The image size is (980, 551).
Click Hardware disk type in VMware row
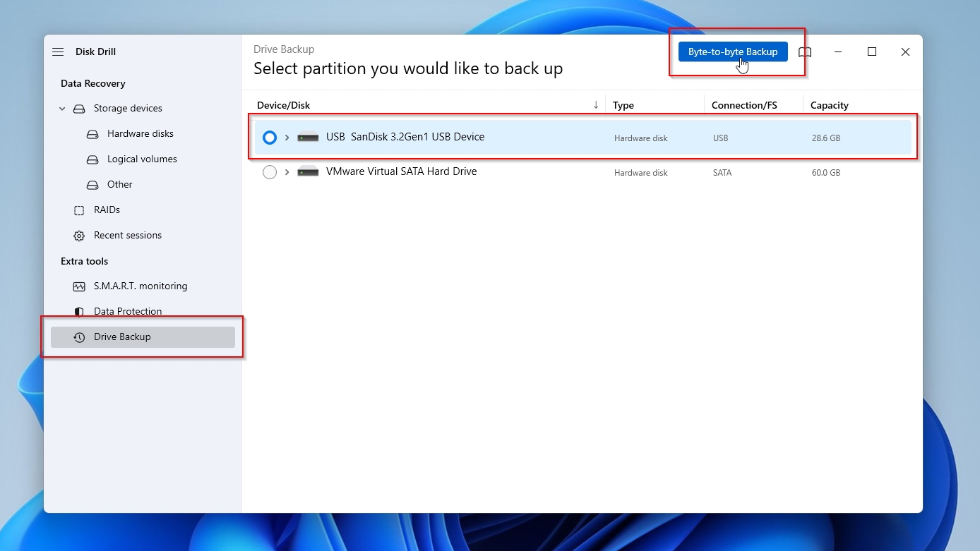pyautogui.click(x=641, y=173)
